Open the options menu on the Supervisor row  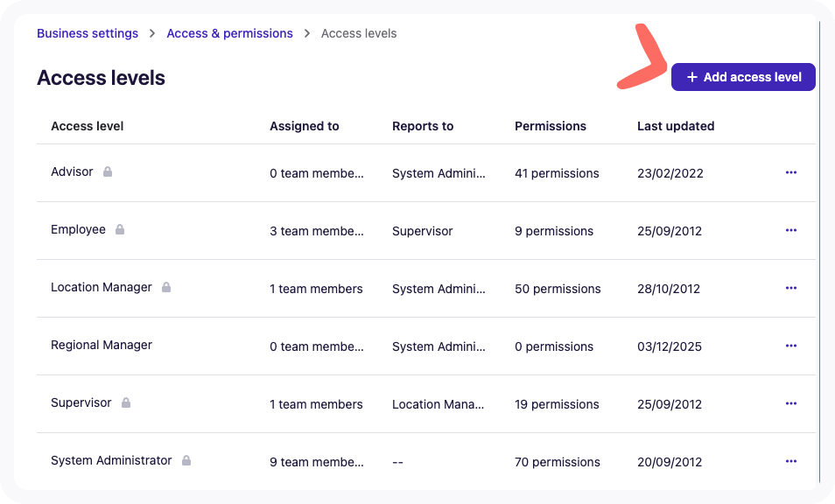791,403
